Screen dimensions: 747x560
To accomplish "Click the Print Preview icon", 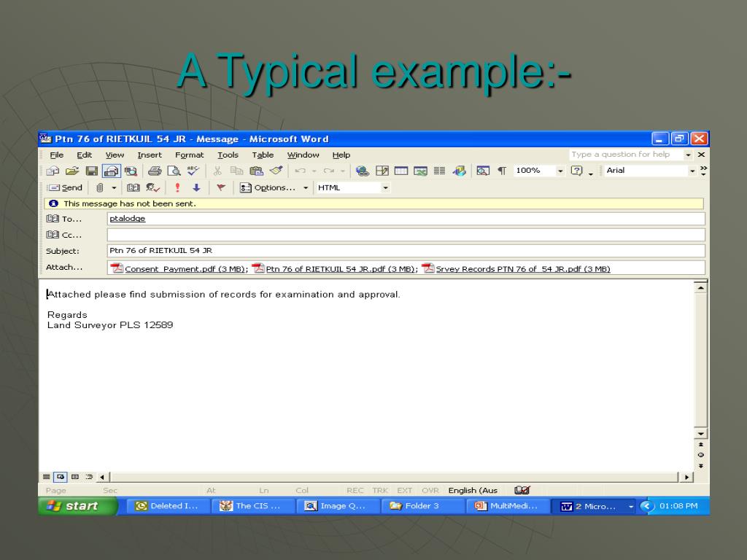I will point(174,171).
